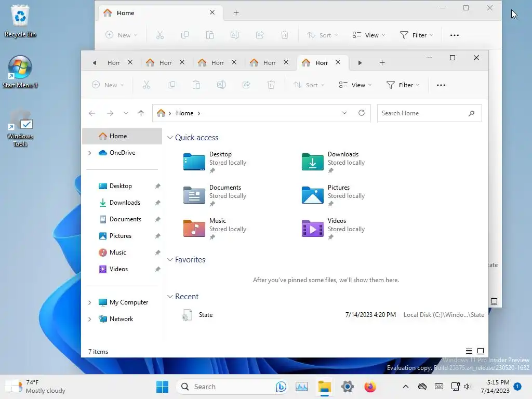Click the File Explorer taskbar icon
Screen dimensions: 532x399
pos(324,387)
